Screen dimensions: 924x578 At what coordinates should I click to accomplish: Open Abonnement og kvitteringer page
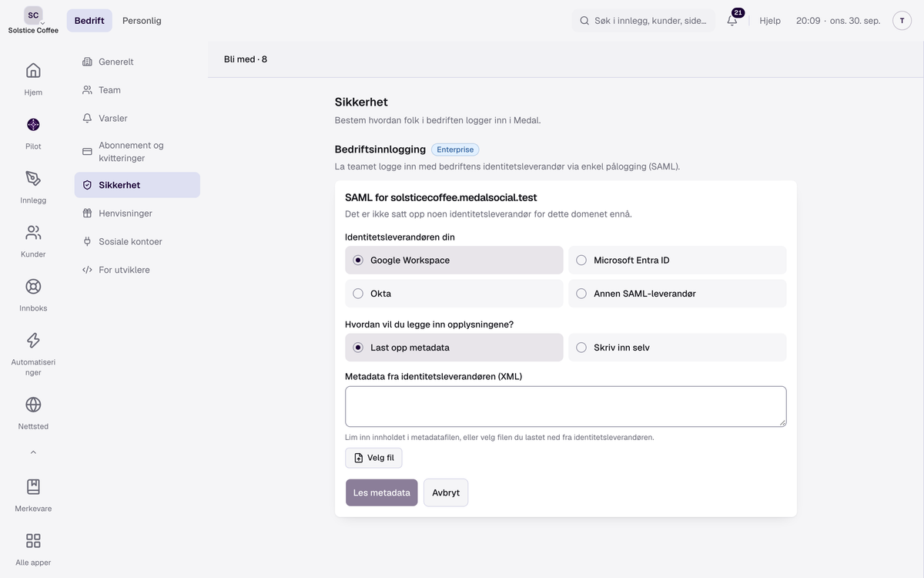pyautogui.click(x=137, y=152)
